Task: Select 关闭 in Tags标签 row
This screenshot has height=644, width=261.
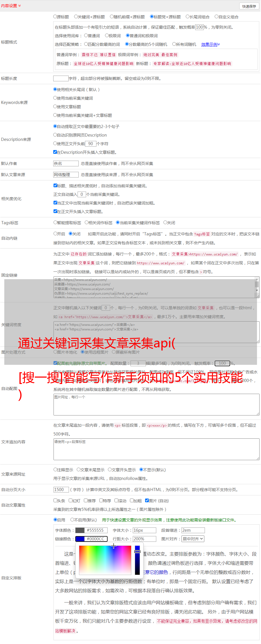Action: coord(165,222)
